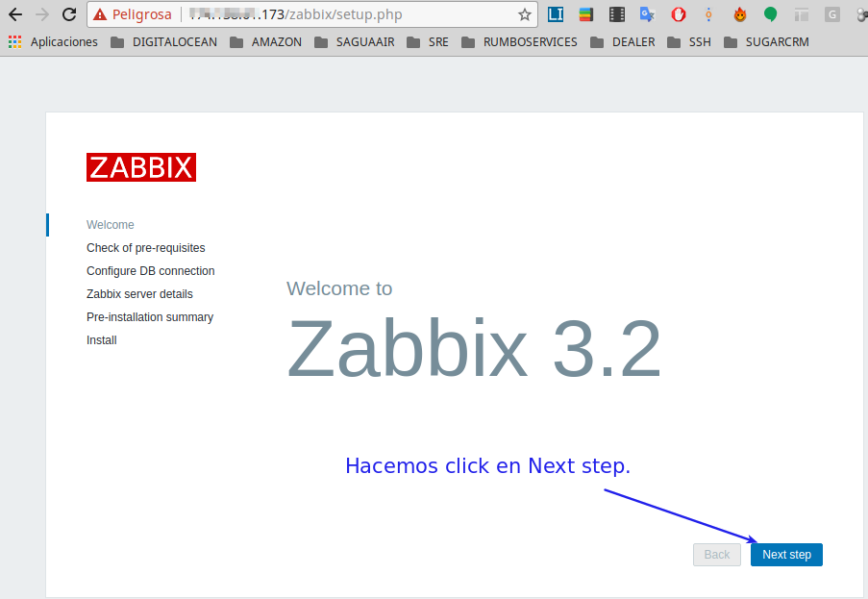
Task: Open the RUMBOSERVICES bookmarks folder
Action: coord(519,42)
